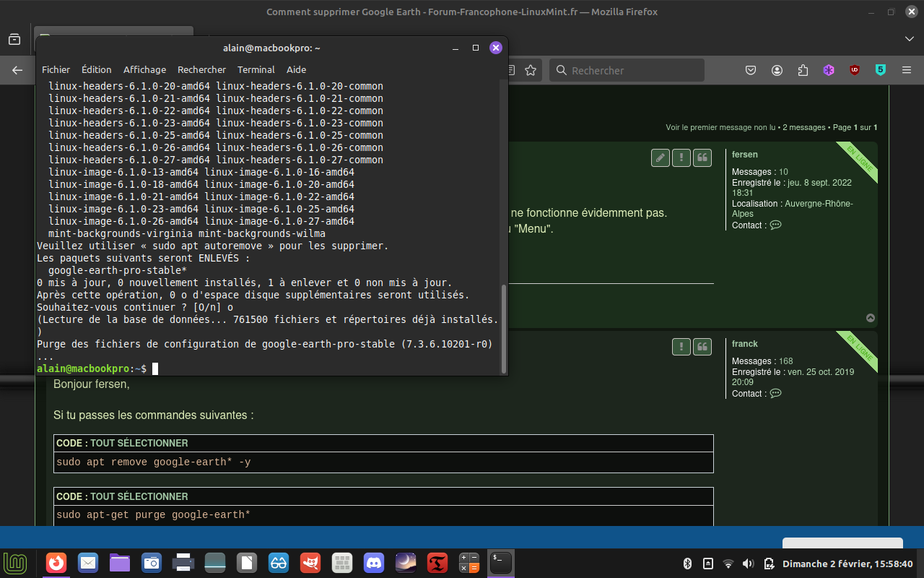Image resolution: width=924 pixels, height=578 pixels.
Task: Open fersen's contact speech-bubble icon
Action: (775, 225)
